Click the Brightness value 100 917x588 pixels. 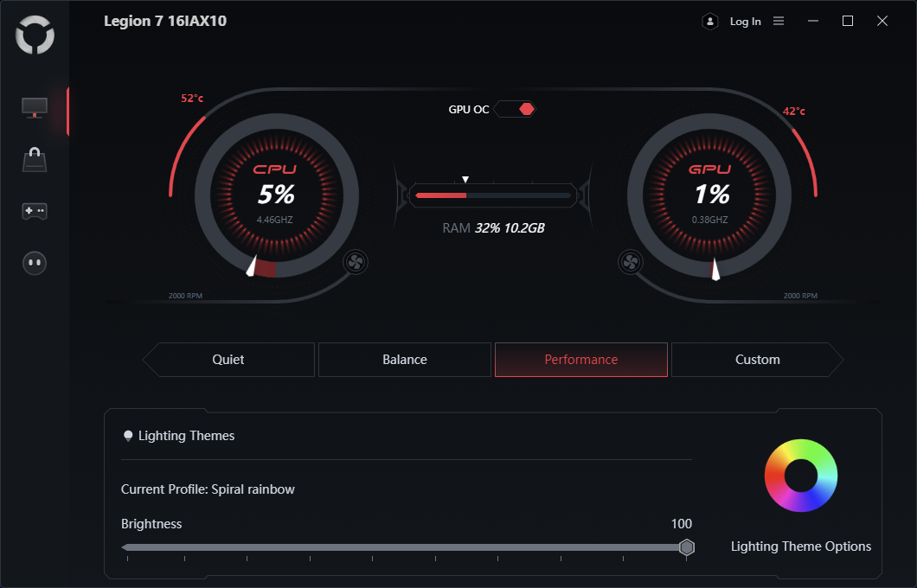tap(682, 524)
